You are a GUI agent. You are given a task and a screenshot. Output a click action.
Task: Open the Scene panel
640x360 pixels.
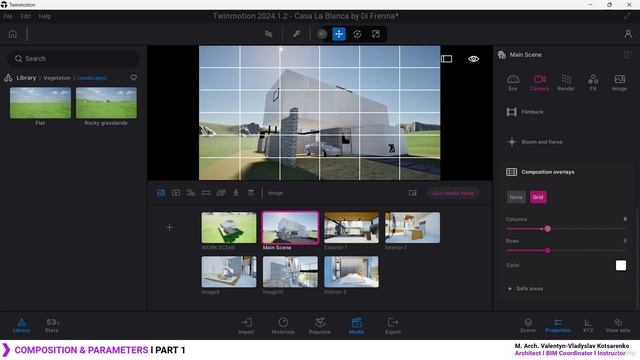coord(528,326)
